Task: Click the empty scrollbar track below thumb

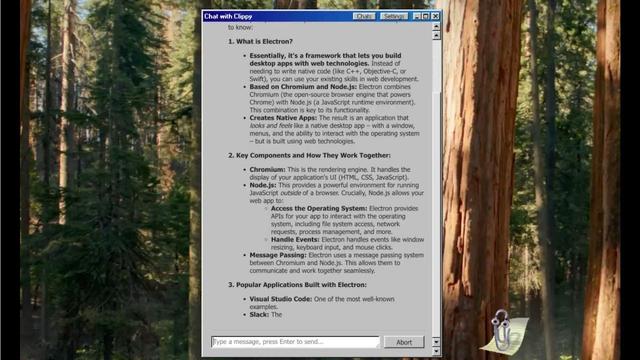Action: click(x=436, y=214)
